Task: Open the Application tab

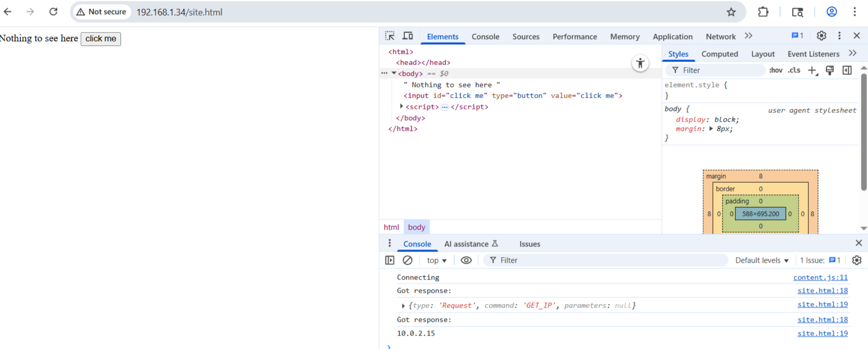Action: [x=672, y=36]
